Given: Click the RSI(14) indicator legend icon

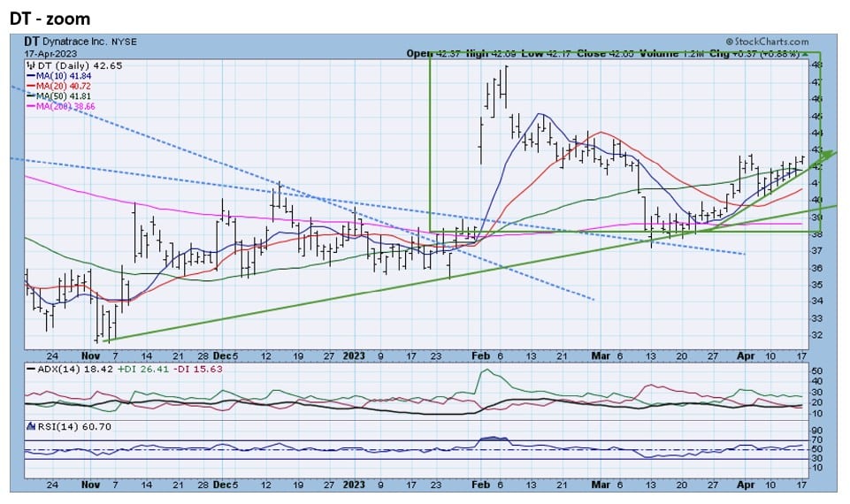Looking at the screenshot, I should click(x=31, y=427).
